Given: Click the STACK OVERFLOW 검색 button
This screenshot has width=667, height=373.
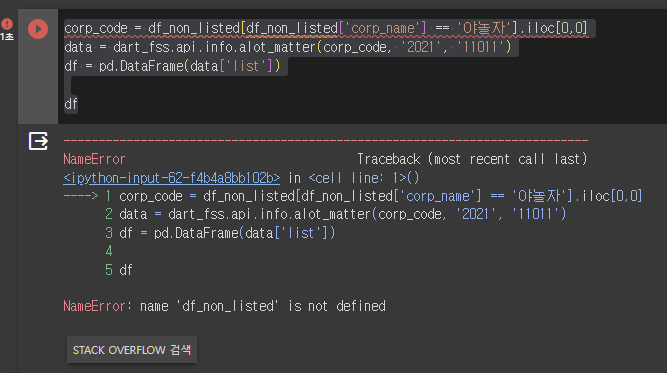Looking at the screenshot, I should coord(132,350).
